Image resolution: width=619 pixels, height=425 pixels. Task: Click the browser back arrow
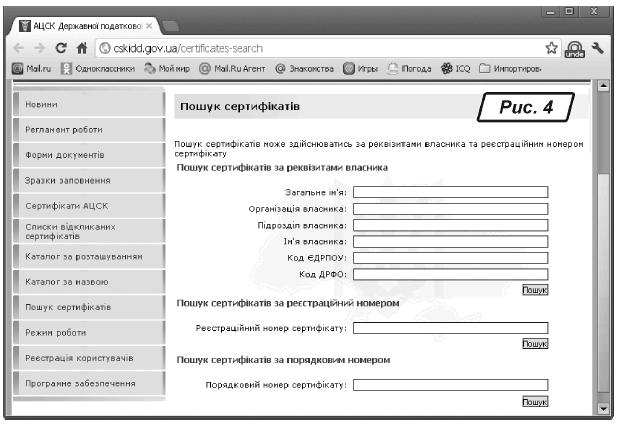18,47
